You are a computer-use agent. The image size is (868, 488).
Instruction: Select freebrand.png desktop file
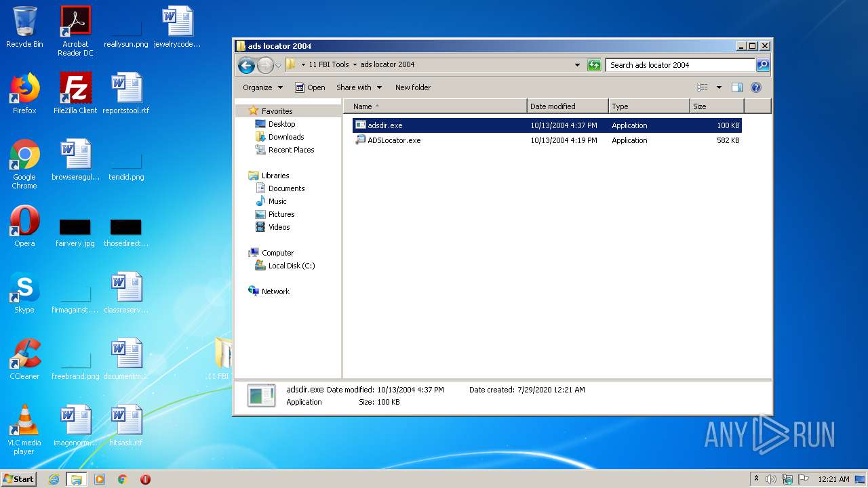pyautogui.click(x=75, y=366)
